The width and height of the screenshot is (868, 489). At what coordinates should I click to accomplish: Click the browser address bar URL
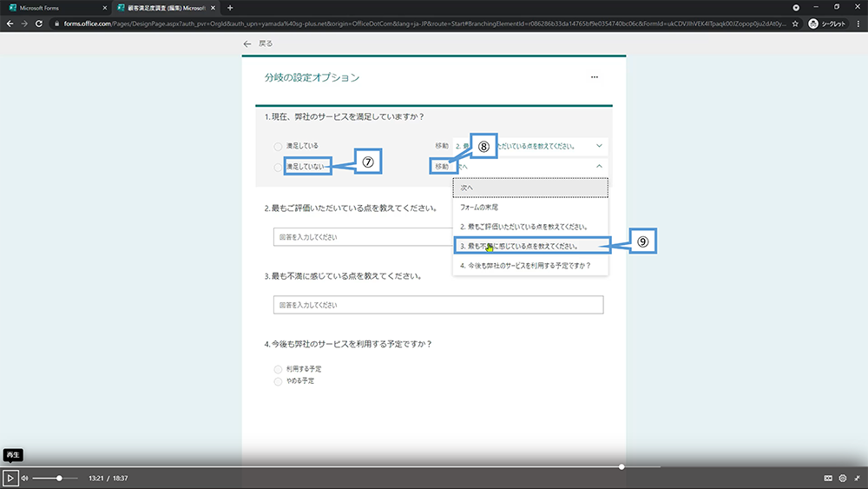coord(424,23)
